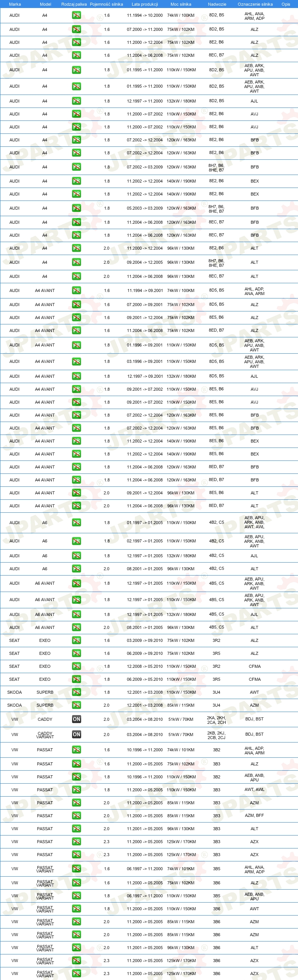
Task: Click fuel icon in A6 Avant 132kW / 180KM row
Action: (76, 614)
